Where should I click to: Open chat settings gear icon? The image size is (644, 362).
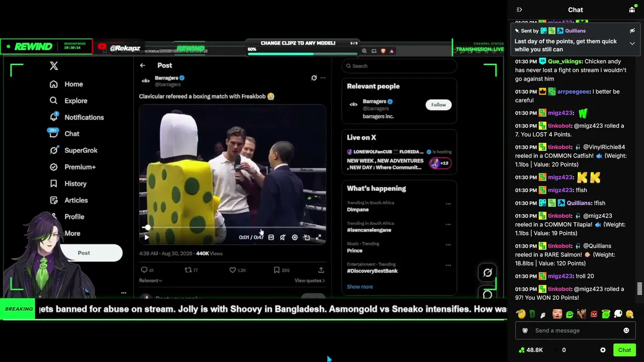pyautogui.click(x=603, y=350)
